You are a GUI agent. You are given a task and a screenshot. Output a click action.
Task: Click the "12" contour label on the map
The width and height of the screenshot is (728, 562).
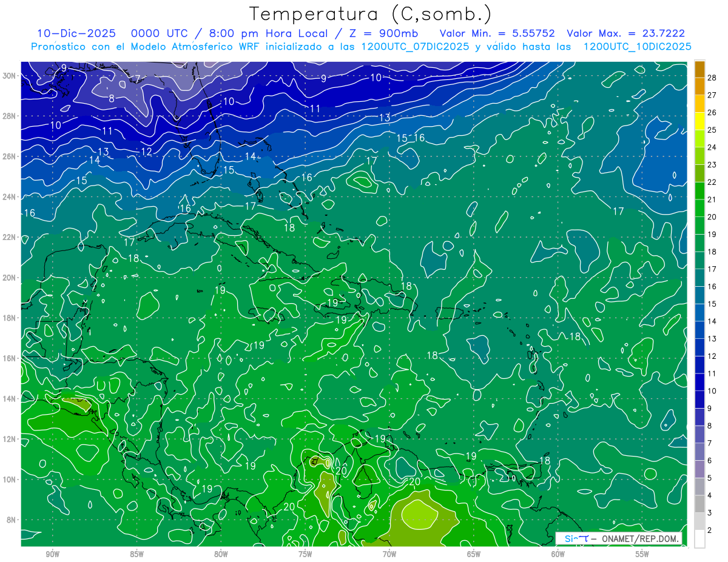click(147, 152)
